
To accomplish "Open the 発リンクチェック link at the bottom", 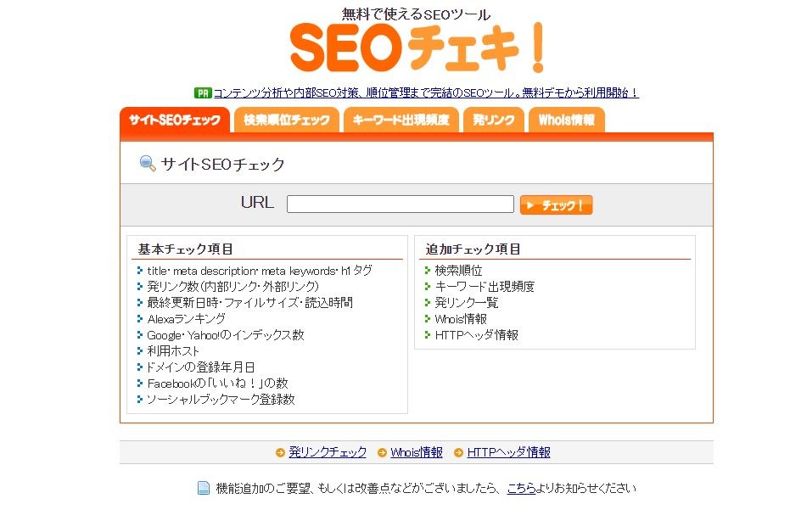I will 327,451.
